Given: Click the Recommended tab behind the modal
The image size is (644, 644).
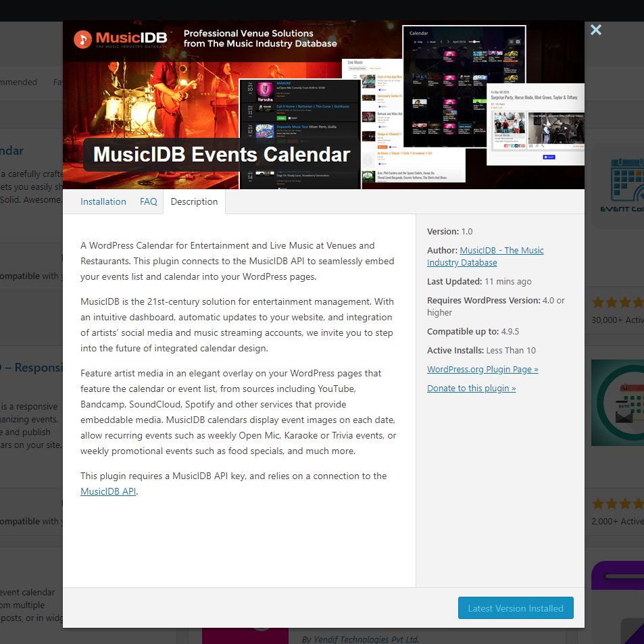Looking at the screenshot, I should coord(18,82).
